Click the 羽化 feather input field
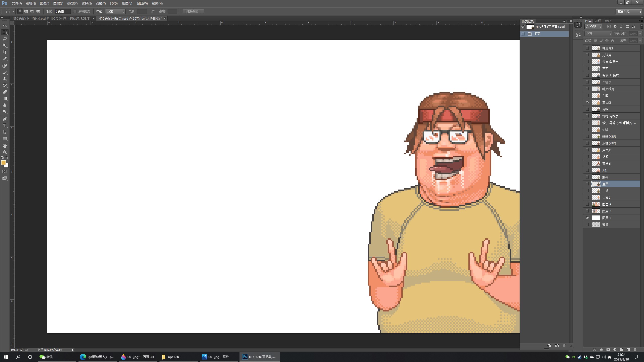The image size is (644, 362). tap(63, 11)
